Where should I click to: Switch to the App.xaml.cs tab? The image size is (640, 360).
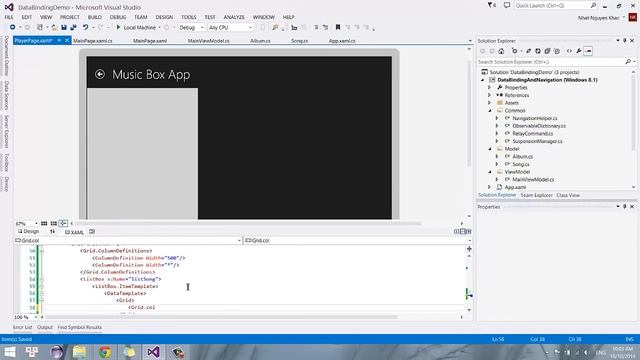(x=342, y=41)
